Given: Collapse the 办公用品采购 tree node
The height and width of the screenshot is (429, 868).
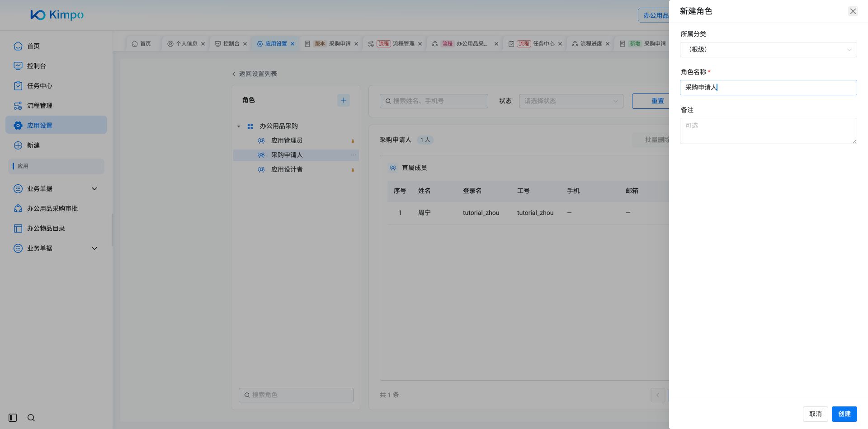Looking at the screenshot, I should tap(239, 126).
